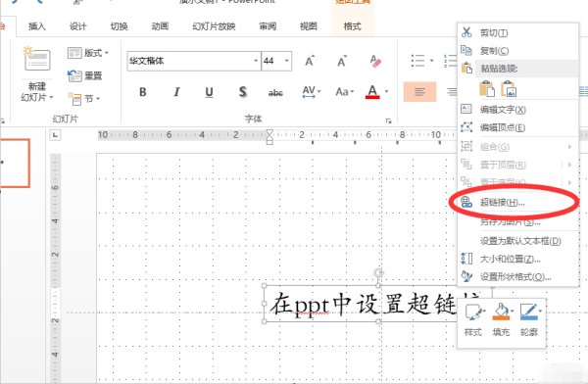The height and width of the screenshot is (384, 588).
Task: Choose Size and Position (大小和位置) entry
Action: [x=517, y=259]
